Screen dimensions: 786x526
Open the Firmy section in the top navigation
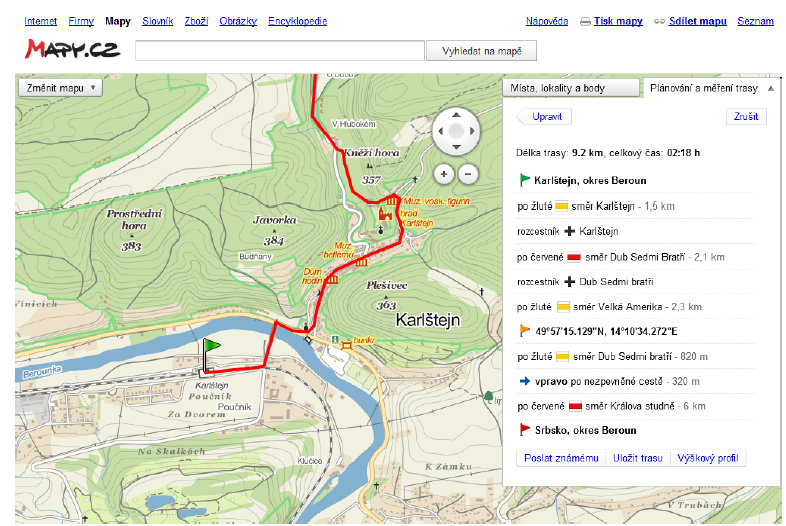[81, 21]
